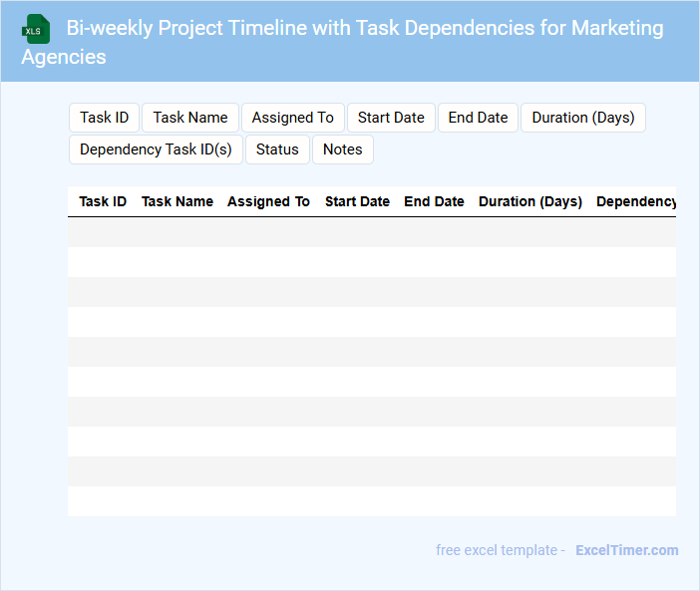Click the green XLS file icon

click(x=35, y=29)
